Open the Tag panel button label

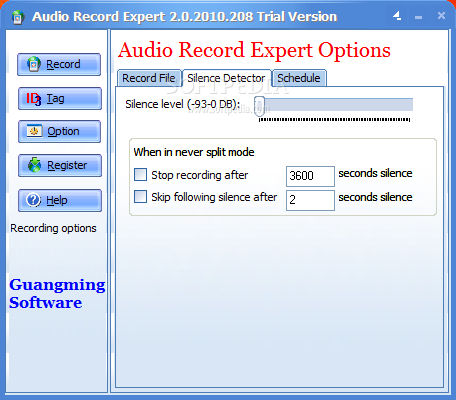click(x=55, y=99)
